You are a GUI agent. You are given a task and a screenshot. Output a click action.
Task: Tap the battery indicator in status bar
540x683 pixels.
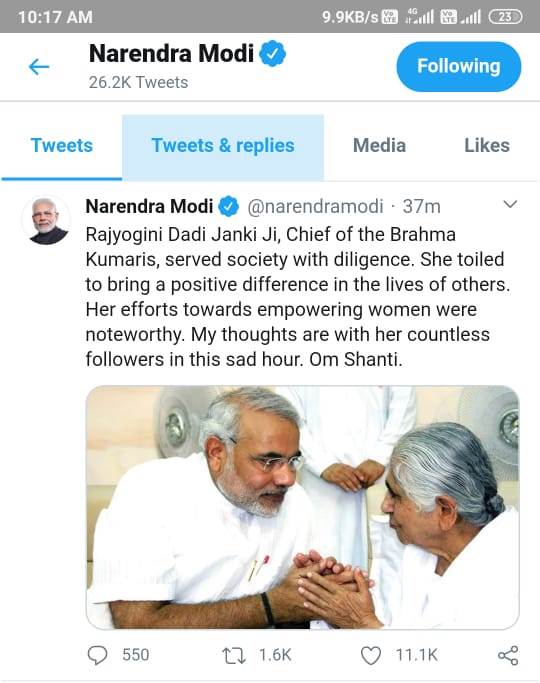[505, 17]
